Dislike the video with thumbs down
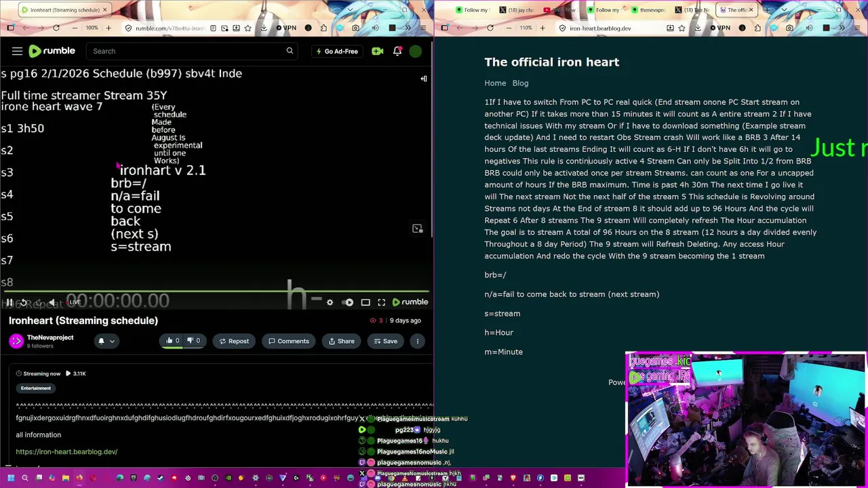The height and width of the screenshot is (488, 868). [x=194, y=341]
